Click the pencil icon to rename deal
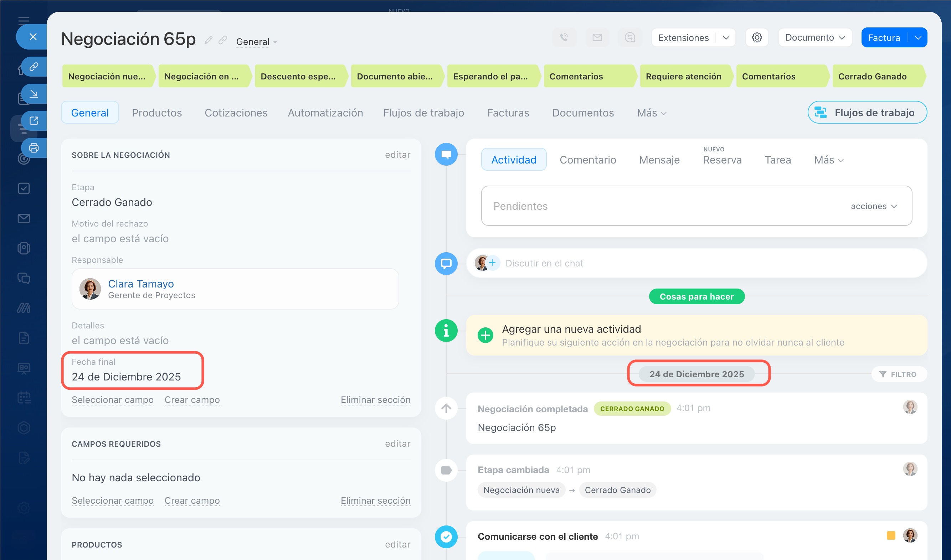Image resolution: width=951 pixels, height=560 pixels. [209, 40]
